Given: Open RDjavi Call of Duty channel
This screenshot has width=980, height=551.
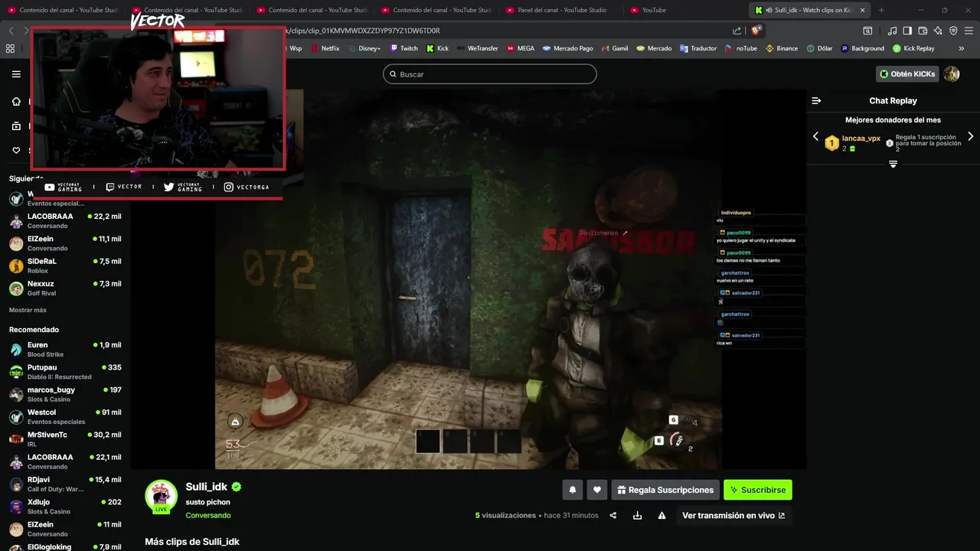Looking at the screenshot, I should tap(65, 484).
